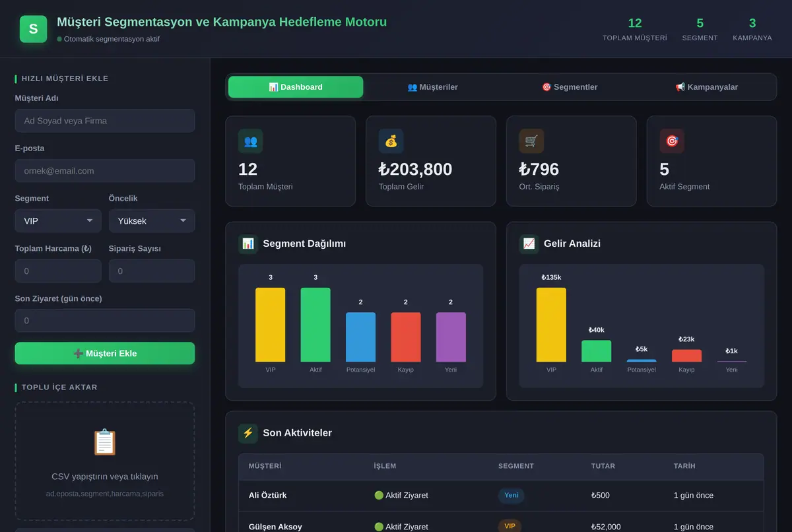Select the Toplam Harcama input field
Viewport: 792px width, 532px height.
pos(58,271)
